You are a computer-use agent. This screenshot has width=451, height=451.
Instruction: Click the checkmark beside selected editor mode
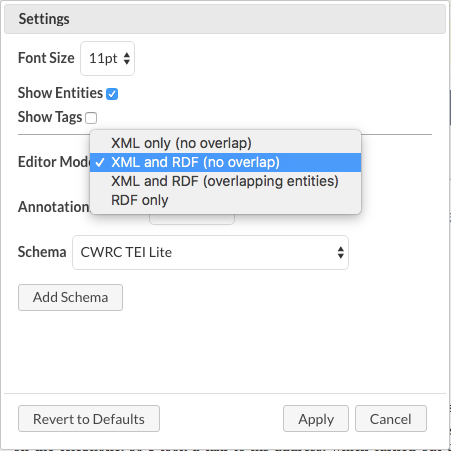[x=100, y=163]
